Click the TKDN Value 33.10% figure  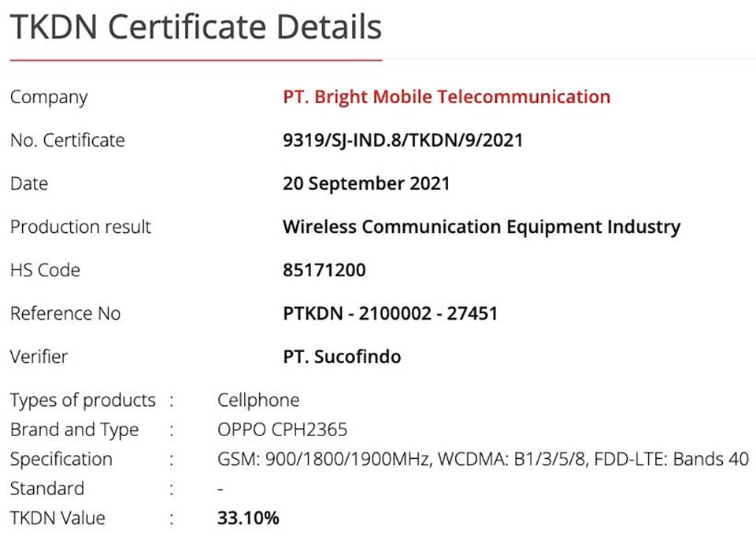[x=248, y=518]
